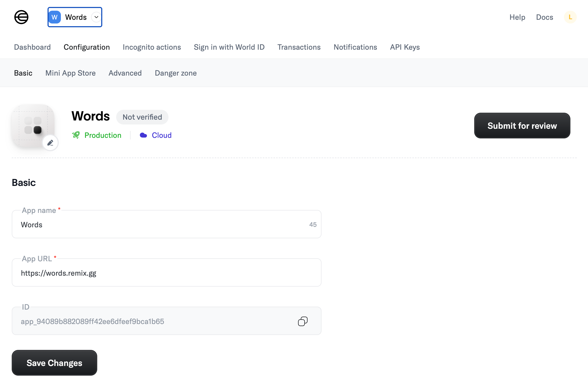588x390 pixels.
Task: Open Incognito actions section
Action: 152,47
